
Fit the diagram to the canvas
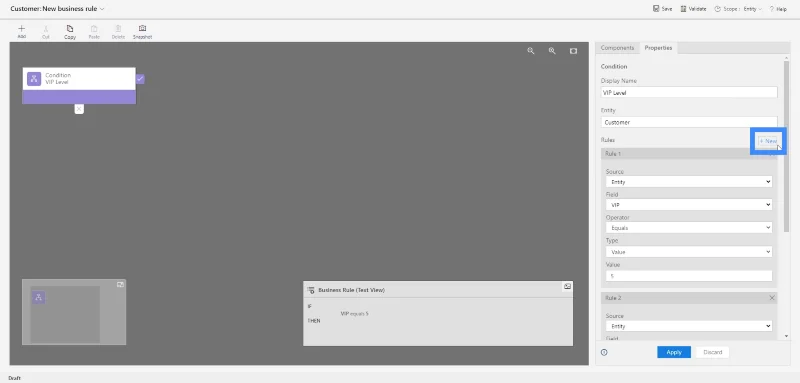(x=573, y=51)
